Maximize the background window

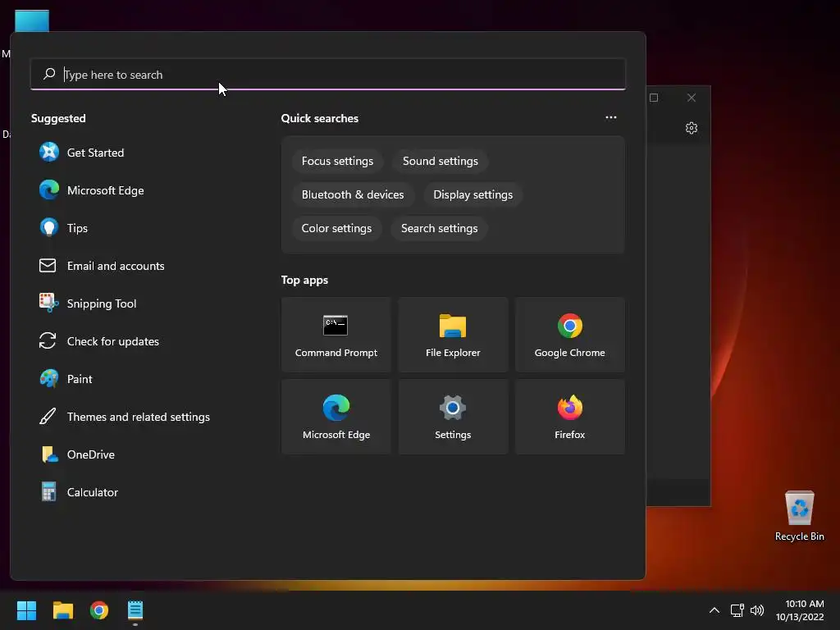pyautogui.click(x=654, y=98)
